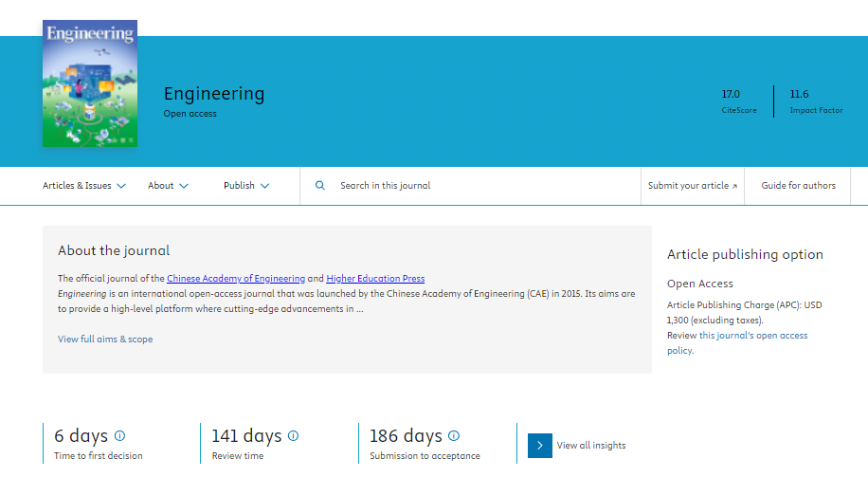Screen dimensions: 868x477
Task: Click the Submission to acceptance label
Action: point(425,456)
